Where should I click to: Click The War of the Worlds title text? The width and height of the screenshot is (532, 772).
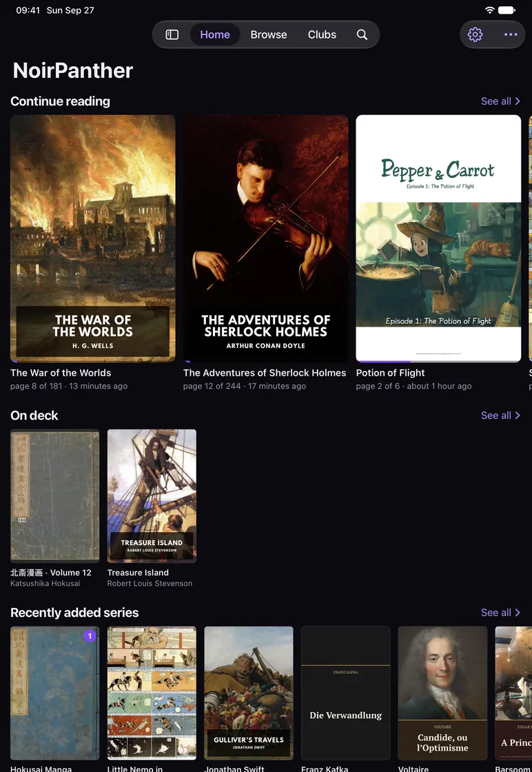tap(61, 373)
